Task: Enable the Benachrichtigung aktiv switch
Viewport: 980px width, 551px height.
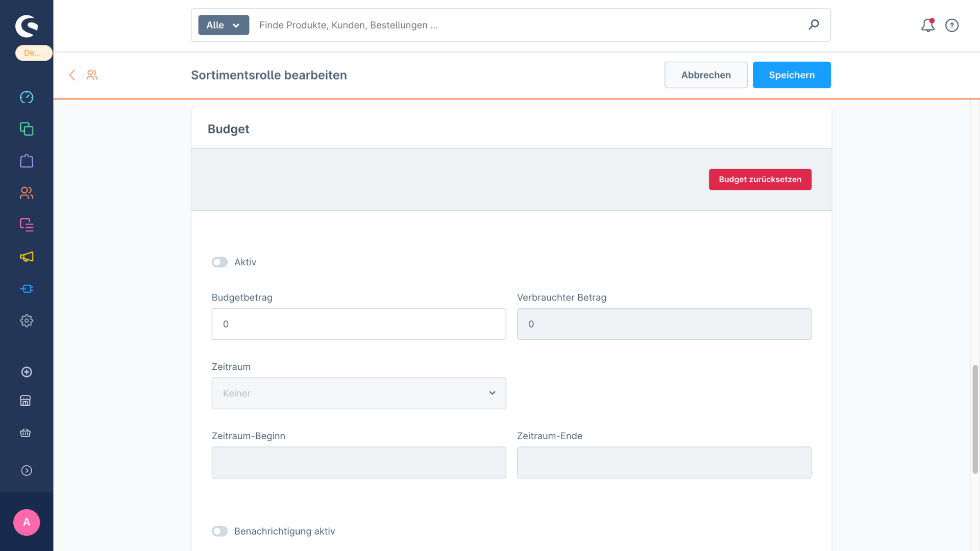Action: click(x=219, y=531)
